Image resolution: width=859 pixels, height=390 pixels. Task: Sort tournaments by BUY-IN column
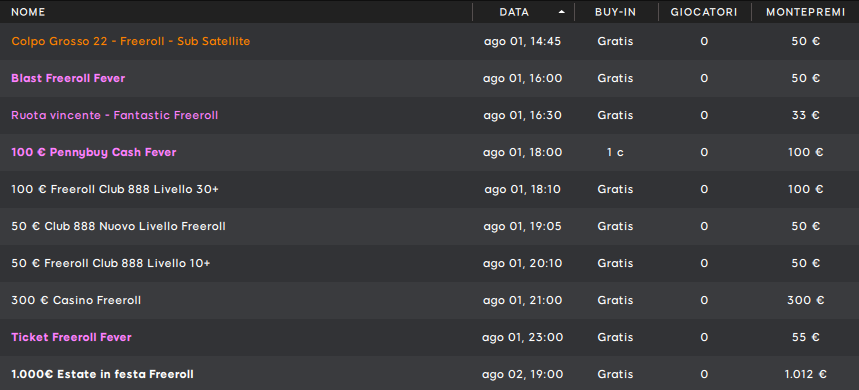coord(616,12)
